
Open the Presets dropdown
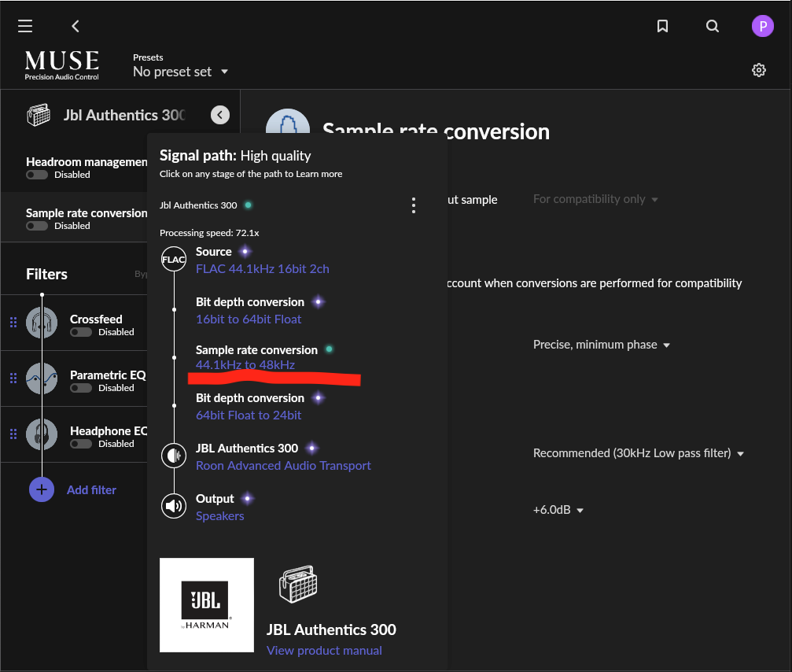point(181,72)
